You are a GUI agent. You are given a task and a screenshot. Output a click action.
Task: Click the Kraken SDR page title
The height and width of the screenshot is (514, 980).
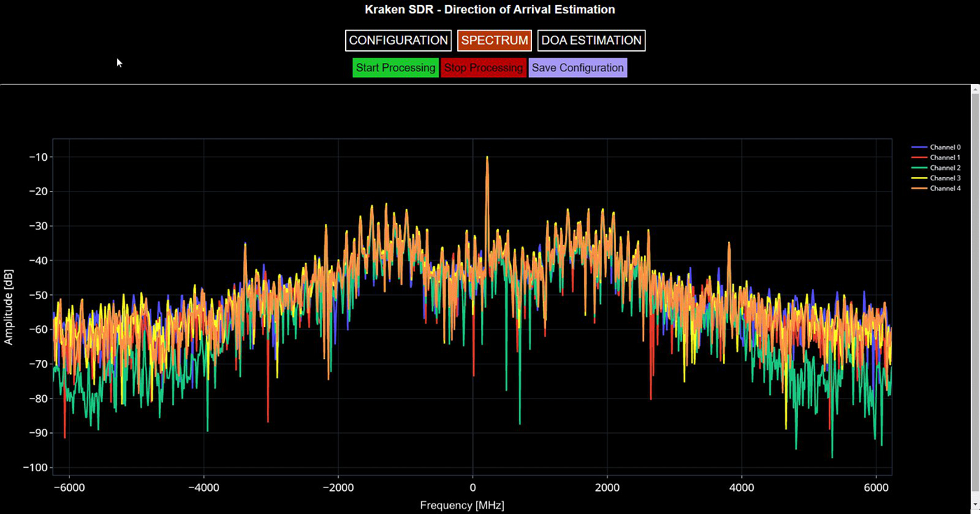point(490,10)
